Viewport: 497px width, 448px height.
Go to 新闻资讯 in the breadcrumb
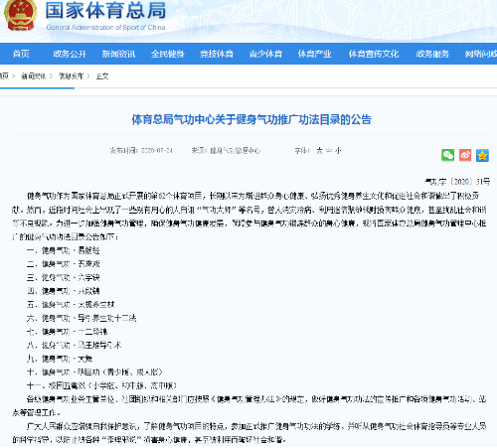(x=33, y=76)
